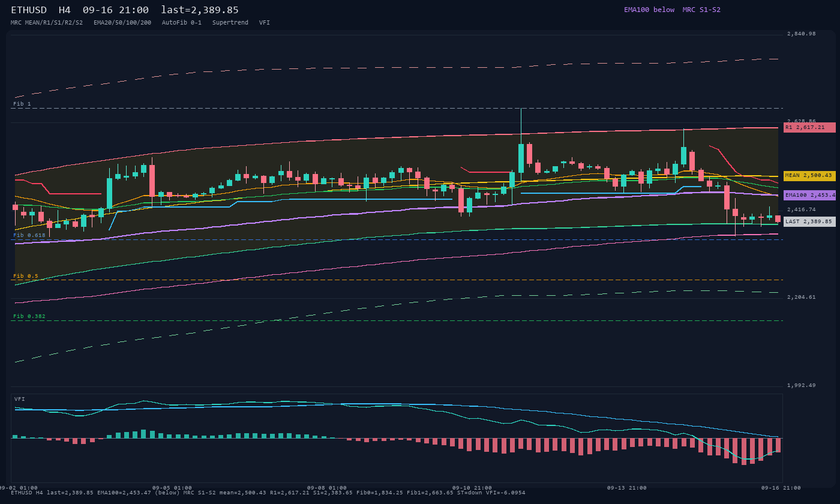Click the purple EMA100 price tag

pyautogui.click(x=809, y=195)
